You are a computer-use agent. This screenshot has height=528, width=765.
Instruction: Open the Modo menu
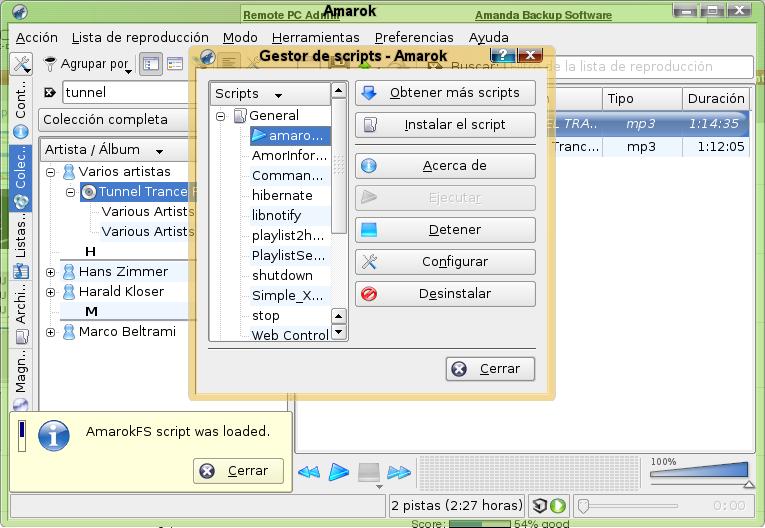(x=240, y=38)
